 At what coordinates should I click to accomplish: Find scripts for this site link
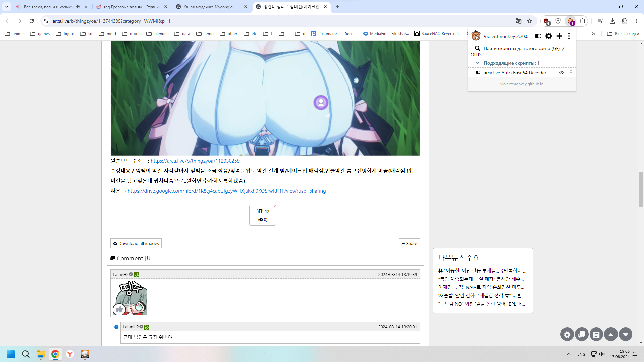522,48
